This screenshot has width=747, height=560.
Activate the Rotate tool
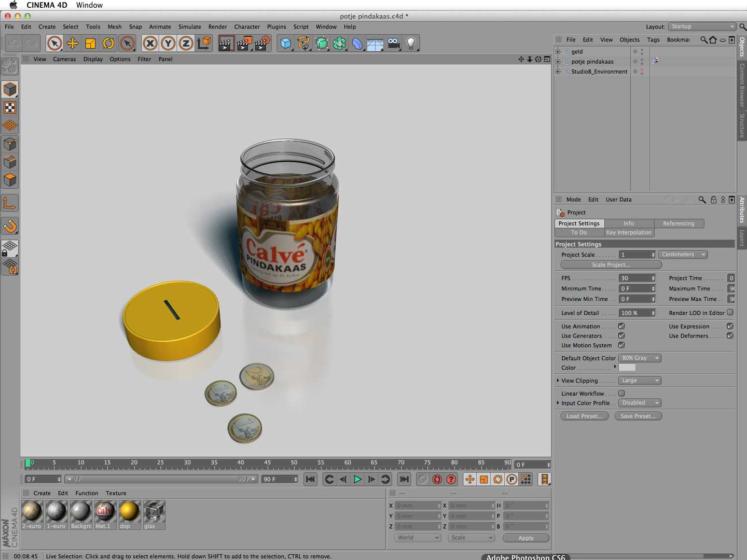pyautogui.click(x=108, y=44)
